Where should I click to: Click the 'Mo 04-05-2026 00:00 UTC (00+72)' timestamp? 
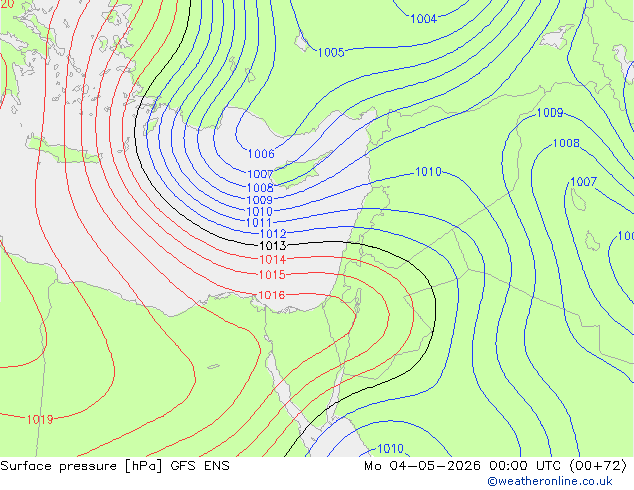(x=495, y=466)
